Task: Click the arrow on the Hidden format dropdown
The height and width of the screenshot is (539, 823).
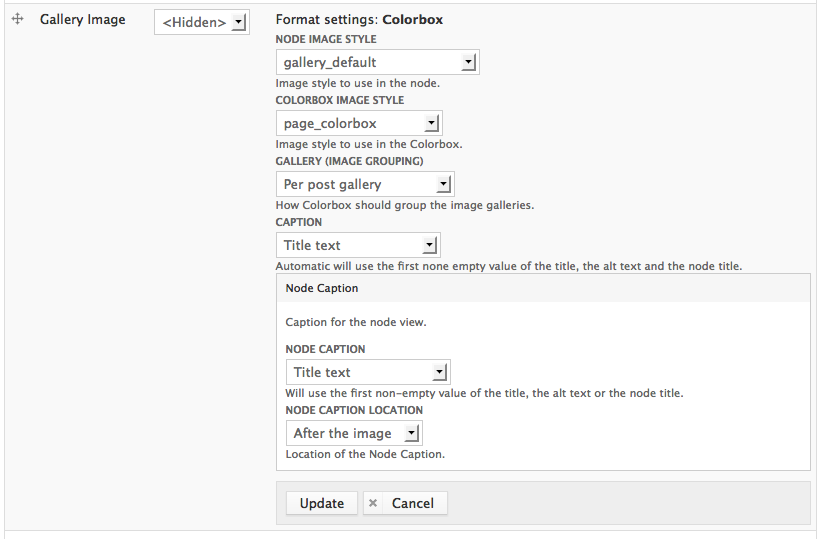Action: click(239, 22)
